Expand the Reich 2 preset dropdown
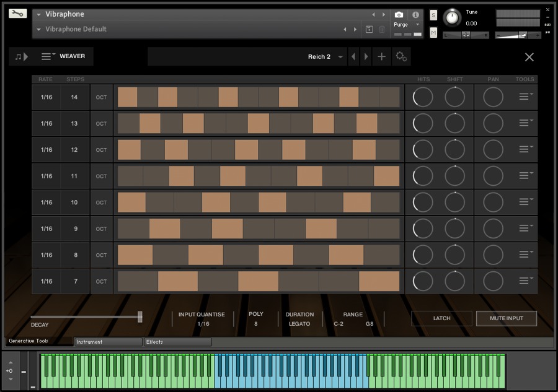Viewport: 558px width, 392px height. 340,57
